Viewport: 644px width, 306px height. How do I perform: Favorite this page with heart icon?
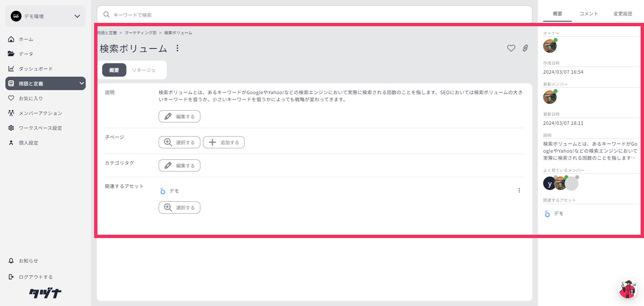point(511,48)
